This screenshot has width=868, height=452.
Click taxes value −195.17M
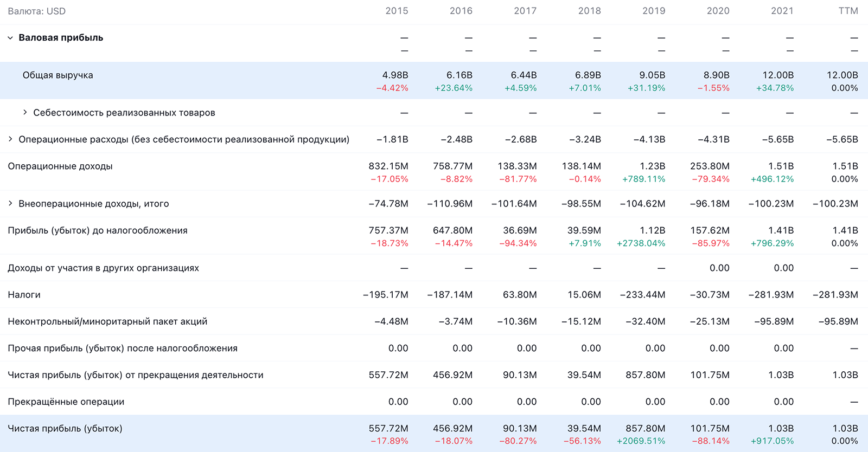(386, 295)
